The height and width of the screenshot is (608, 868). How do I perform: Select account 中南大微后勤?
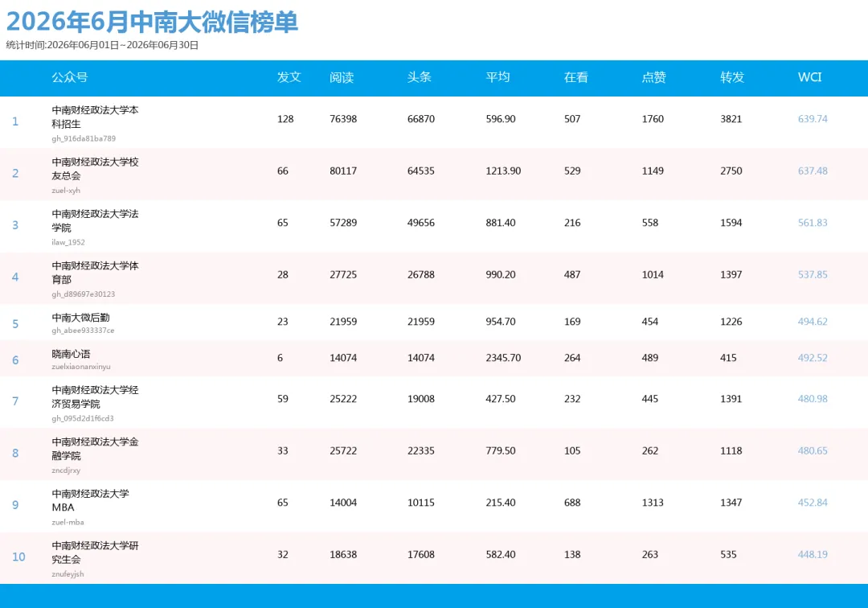81,318
